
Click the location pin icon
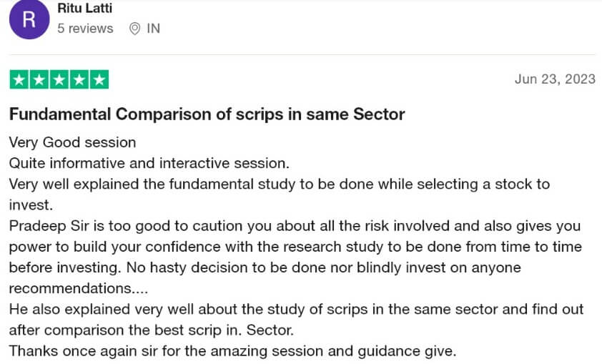coord(134,29)
